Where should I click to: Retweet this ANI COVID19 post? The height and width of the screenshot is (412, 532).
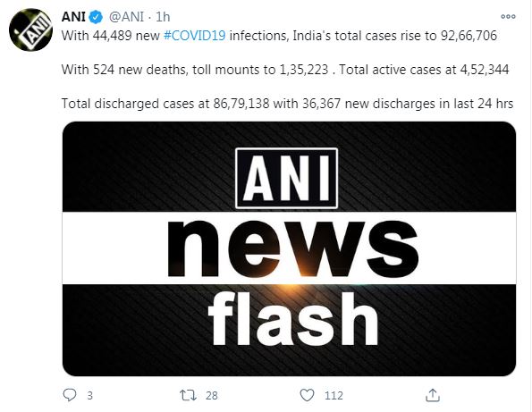[188, 395]
